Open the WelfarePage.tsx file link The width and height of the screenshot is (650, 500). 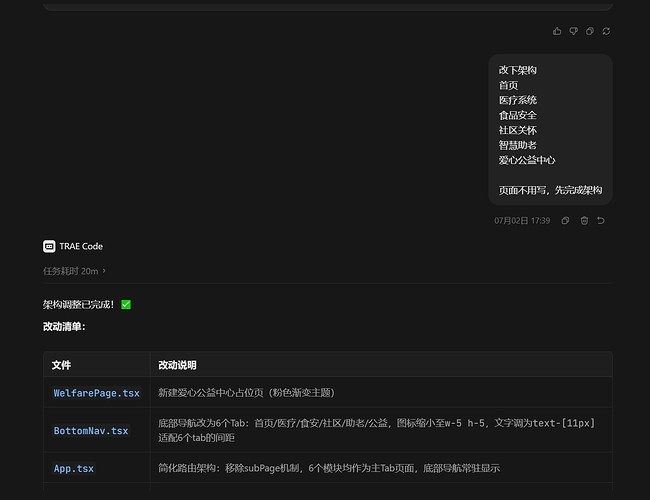pos(97,393)
